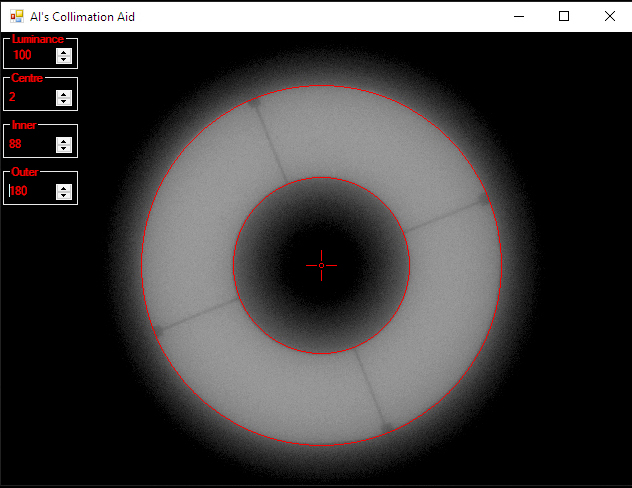This screenshot has height=488, width=632.
Task: Minimize the Collimation Aid window
Action: [x=519, y=17]
